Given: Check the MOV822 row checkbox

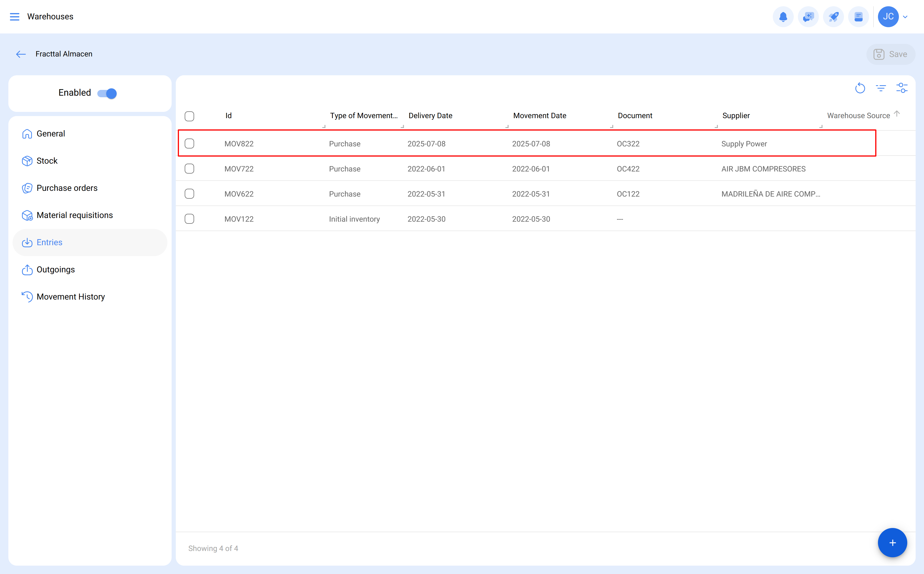Looking at the screenshot, I should 189,143.
